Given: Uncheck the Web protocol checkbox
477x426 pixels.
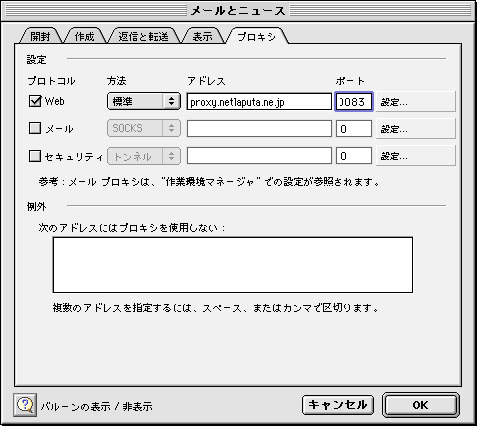Looking at the screenshot, I should coord(35,101).
